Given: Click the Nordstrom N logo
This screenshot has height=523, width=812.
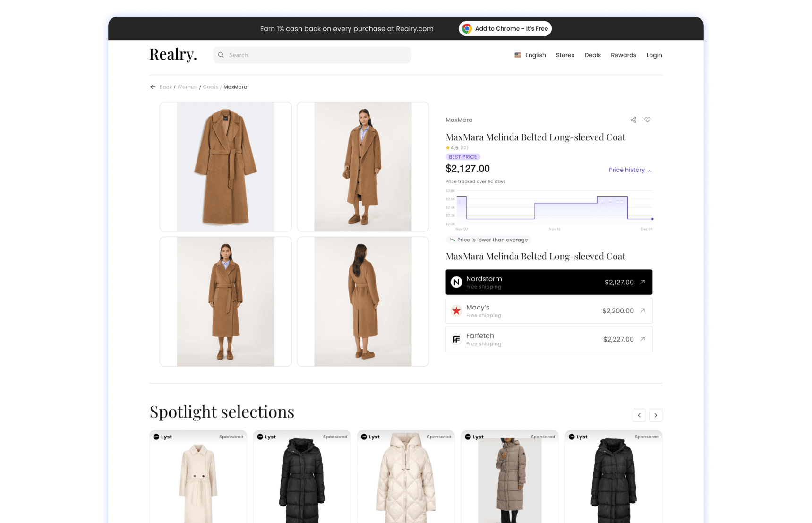Looking at the screenshot, I should [456, 282].
